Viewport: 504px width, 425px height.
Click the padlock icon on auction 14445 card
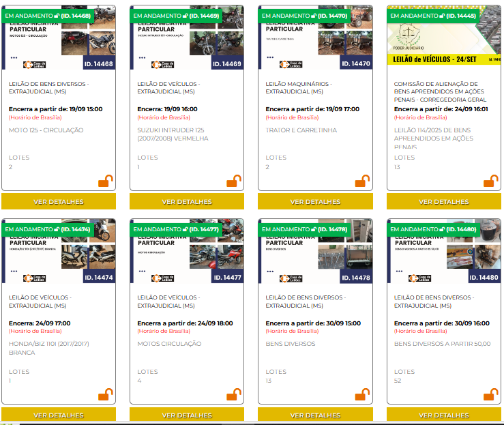click(490, 181)
